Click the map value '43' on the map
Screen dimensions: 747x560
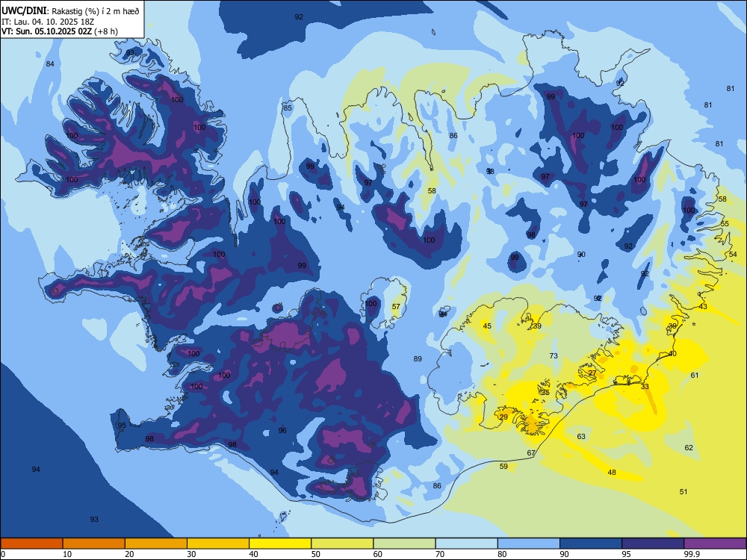703,306
